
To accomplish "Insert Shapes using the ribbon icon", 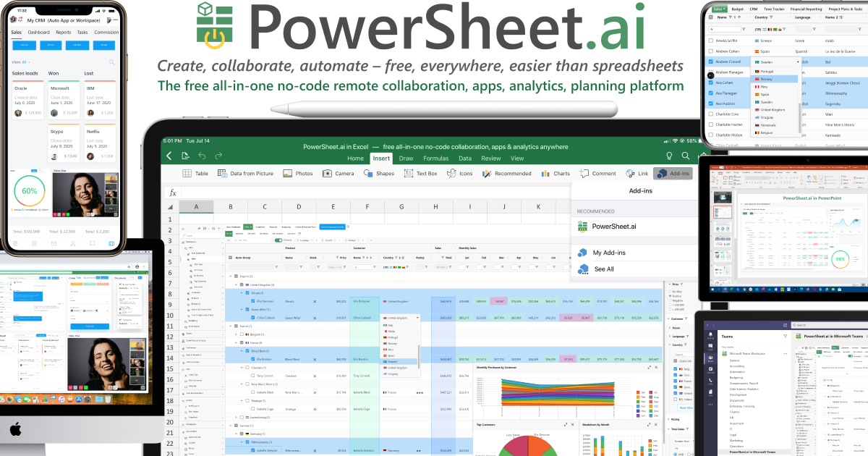I will click(x=367, y=173).
